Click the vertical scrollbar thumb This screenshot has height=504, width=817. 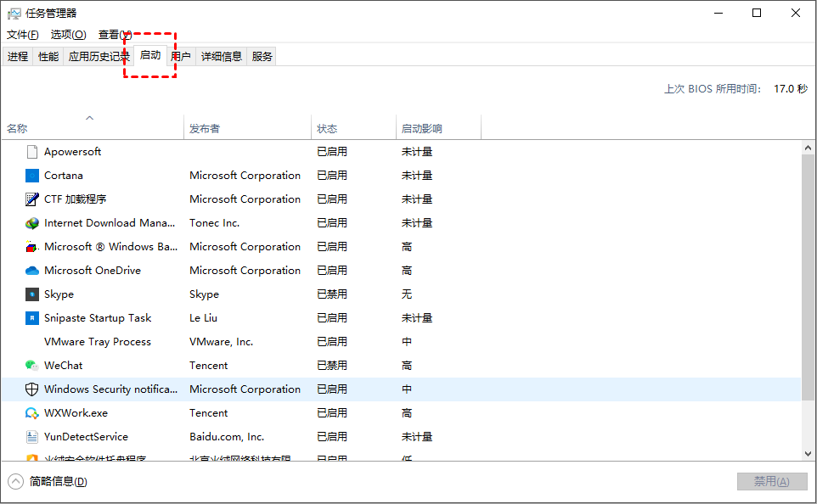809,277
